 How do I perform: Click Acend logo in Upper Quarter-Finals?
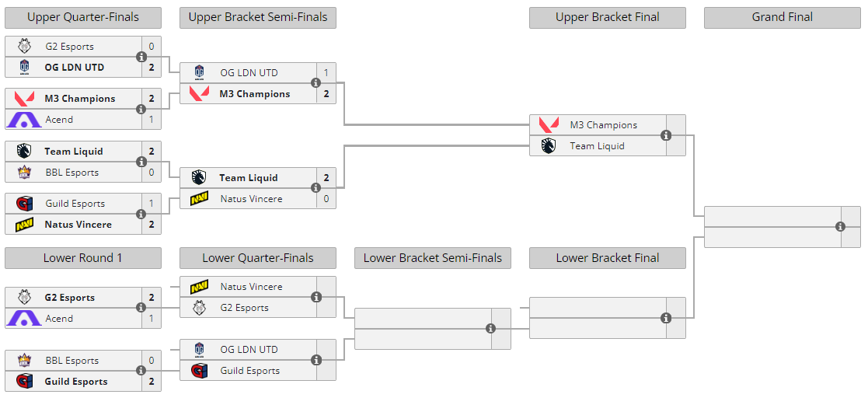click(x=23, y=120)
